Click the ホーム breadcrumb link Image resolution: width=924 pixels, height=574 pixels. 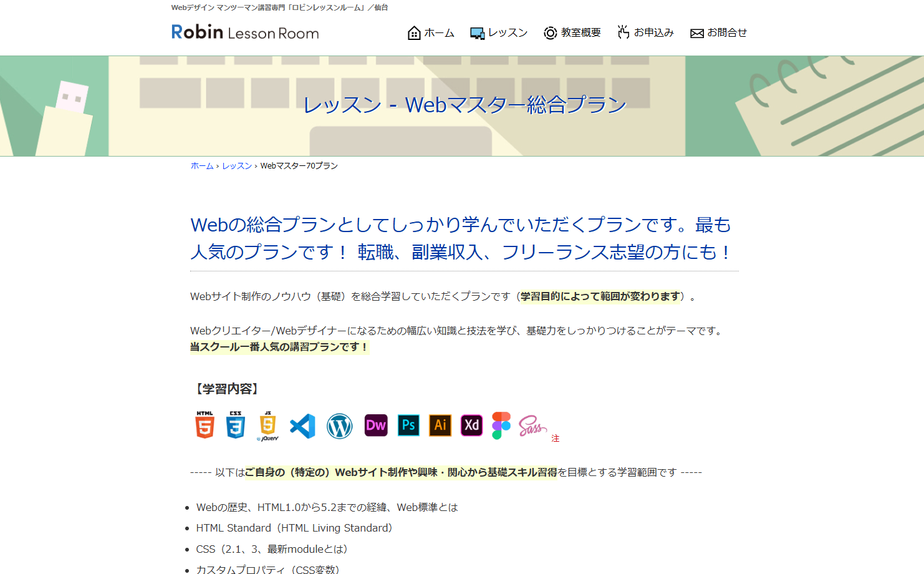click(201, 166)
